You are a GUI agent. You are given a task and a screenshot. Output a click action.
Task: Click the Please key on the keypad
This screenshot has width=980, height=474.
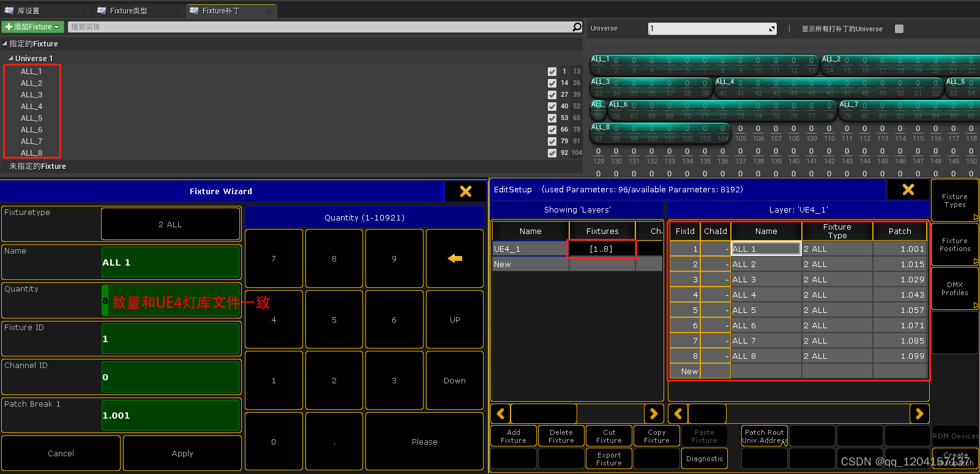[x=424, y=442]
